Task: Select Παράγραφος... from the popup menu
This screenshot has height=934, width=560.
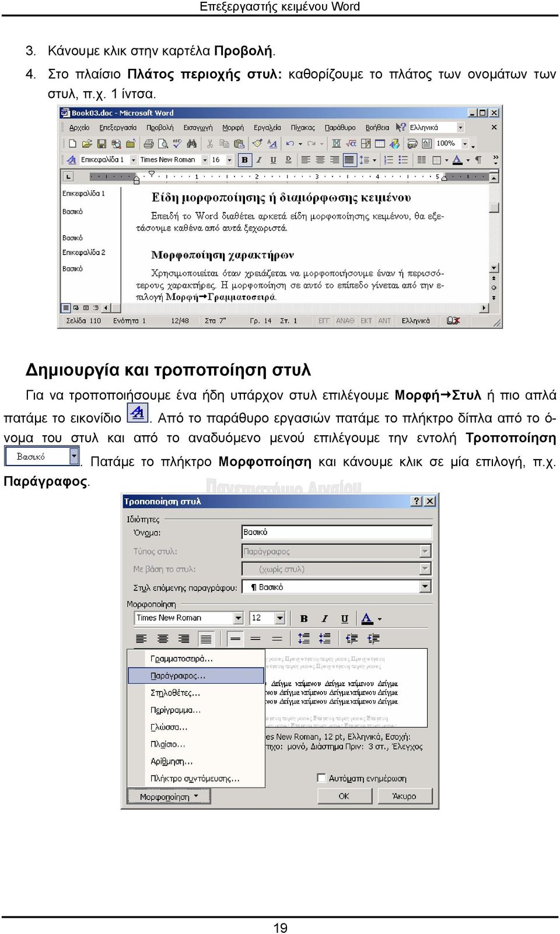Action: [196, 676]
